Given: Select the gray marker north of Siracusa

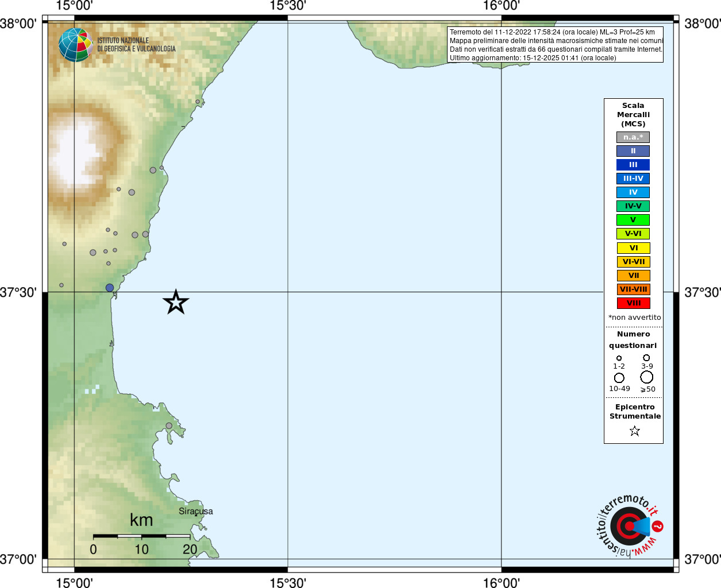Looking at the screenshot, I should coord(169,425).
